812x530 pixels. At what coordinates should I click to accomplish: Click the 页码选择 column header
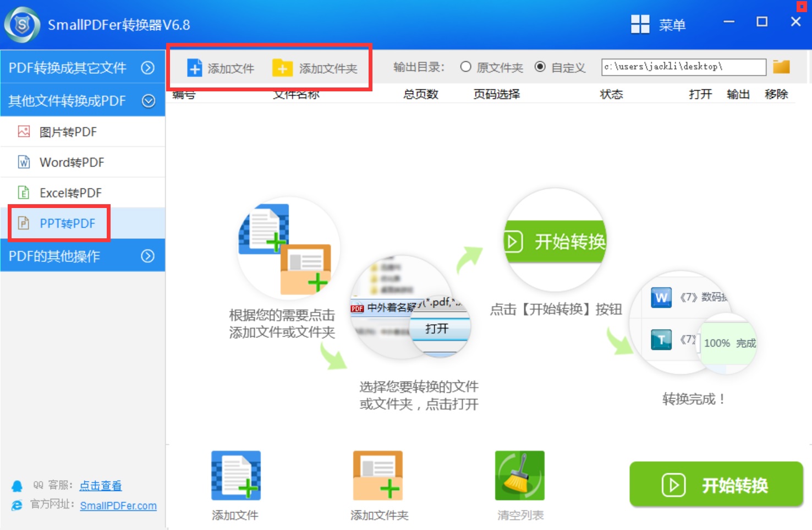click(497, 94)
